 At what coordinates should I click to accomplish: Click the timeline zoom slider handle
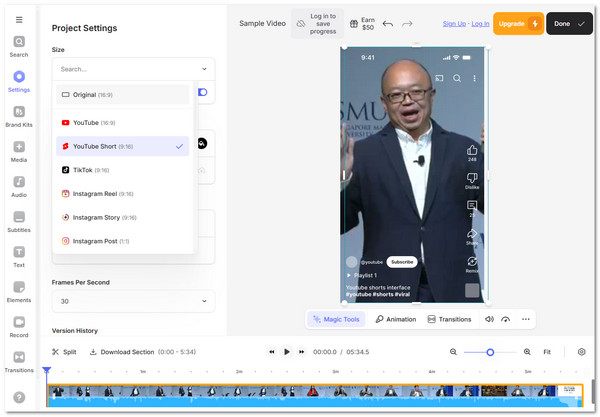click(490, 352)
